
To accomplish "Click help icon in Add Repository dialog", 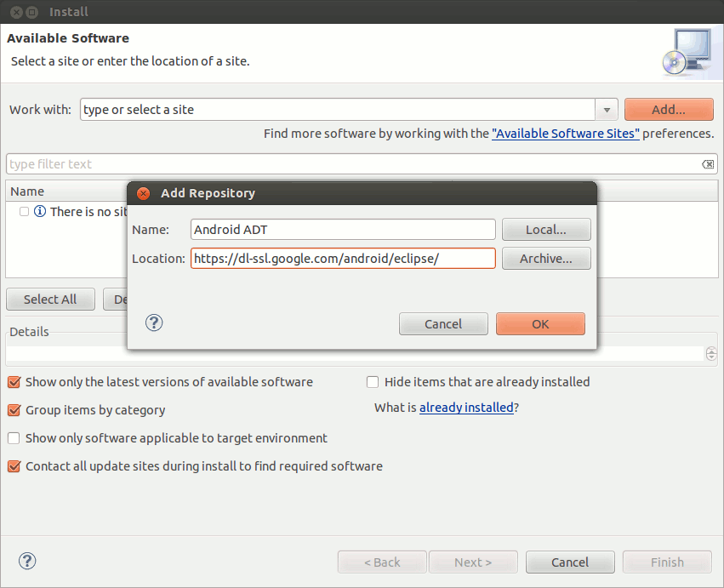I will pyautogui.click(x=154, y=323).
